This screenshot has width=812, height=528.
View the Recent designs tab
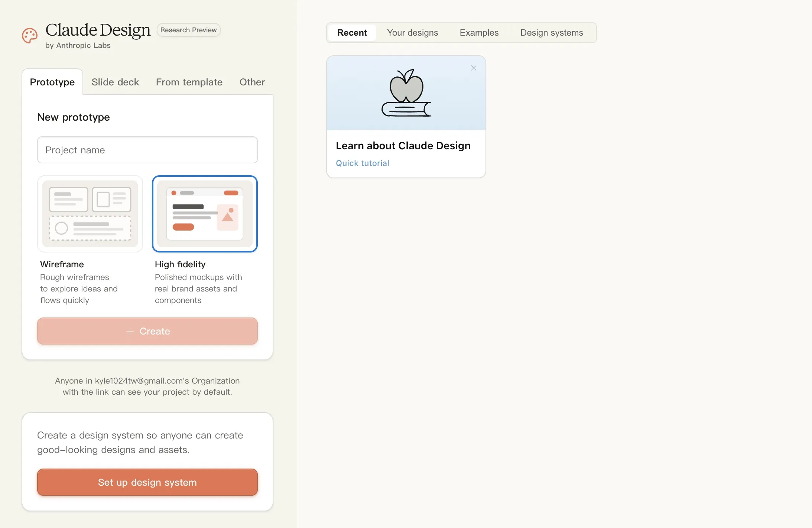click(x=351, y=33)
